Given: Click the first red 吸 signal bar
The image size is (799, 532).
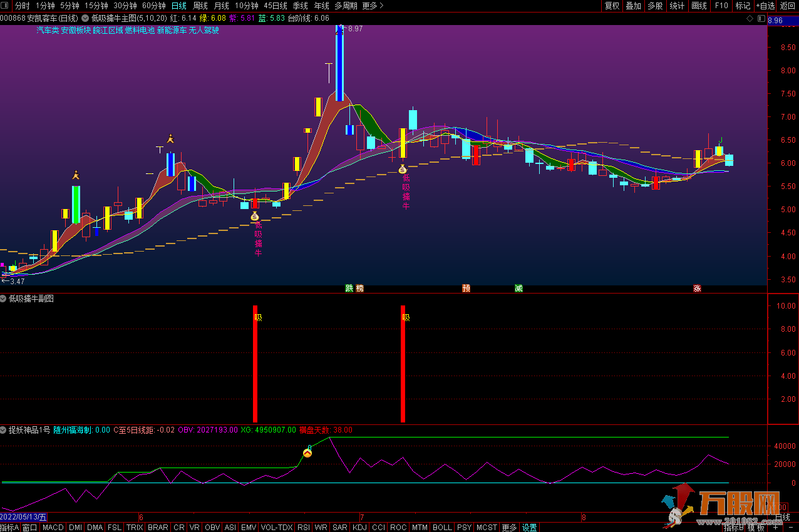Looking at the screenshot, I should tap(255, 364).
